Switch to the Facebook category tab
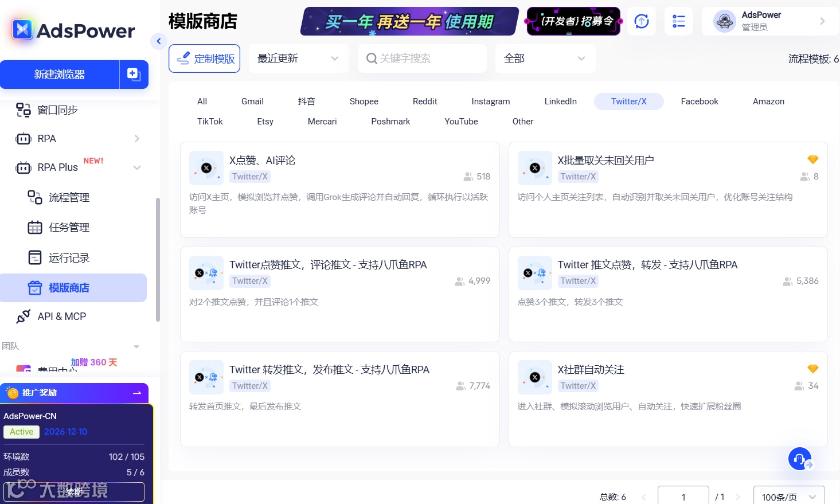 tap(700, 101)
